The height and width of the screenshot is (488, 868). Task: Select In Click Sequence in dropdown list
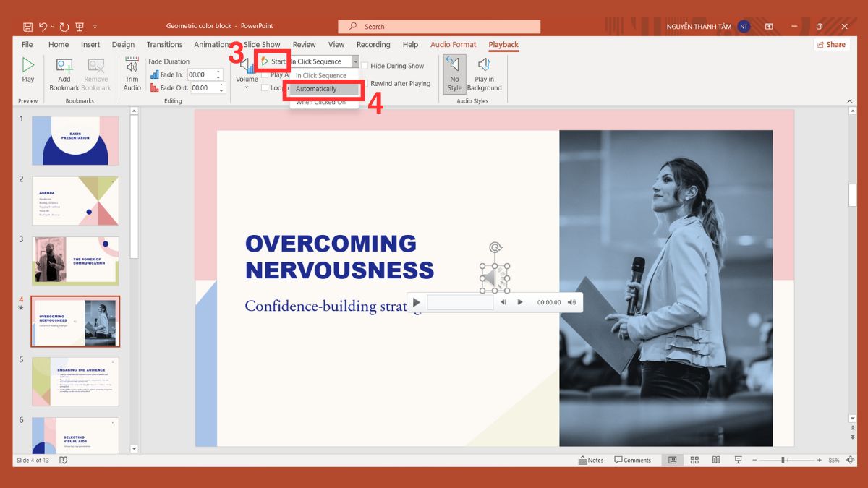321,75
